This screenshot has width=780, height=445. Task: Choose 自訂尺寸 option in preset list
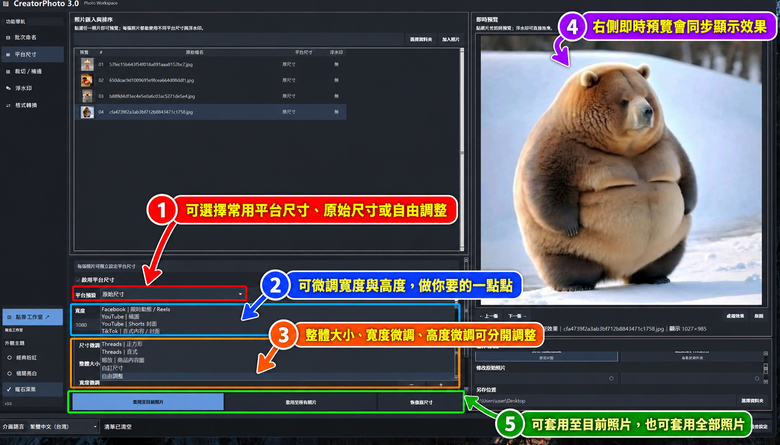click(112, 368)
